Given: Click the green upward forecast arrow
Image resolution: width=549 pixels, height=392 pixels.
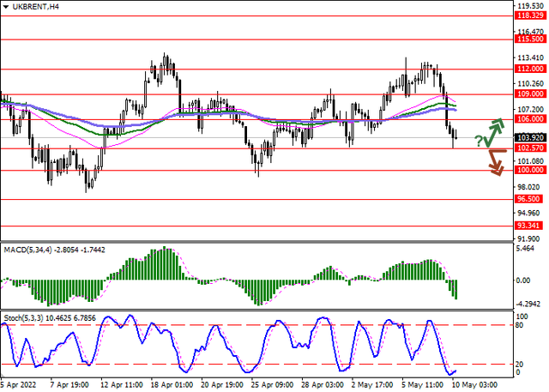Looking at the screenshot, I should tap(494, 132).
